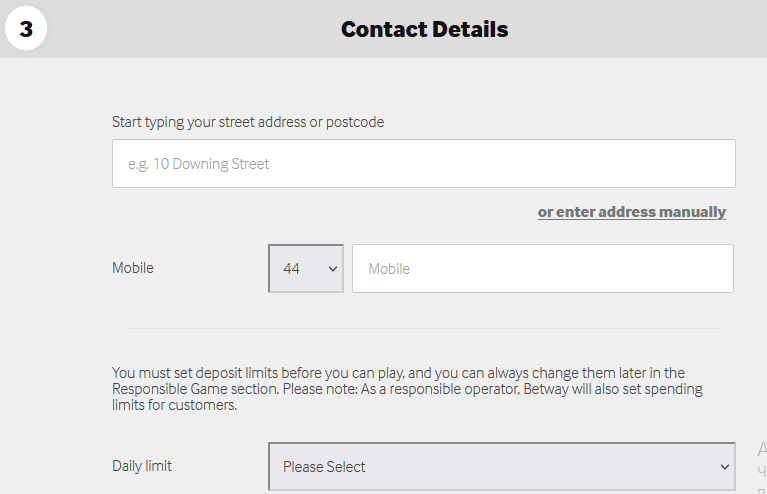
Task: Click the "e.g. 10 Downing Street" placeholder
Action: pyautogui.click(x=199, y=164)
